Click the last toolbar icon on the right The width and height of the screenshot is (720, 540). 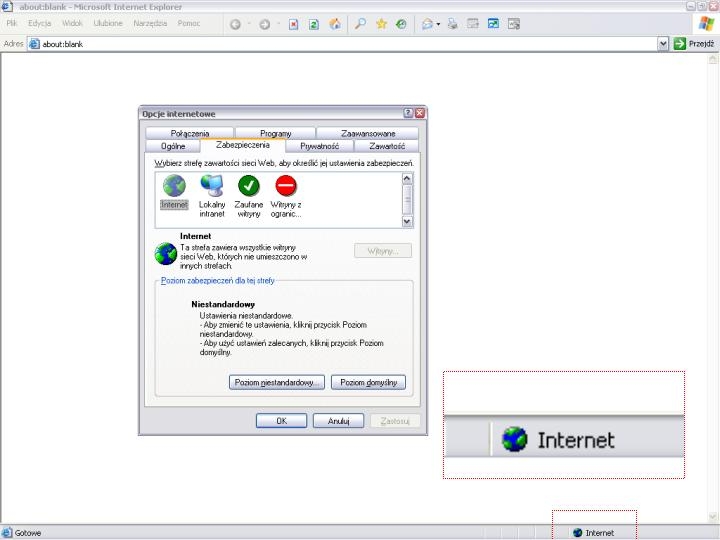coord(514,24)
